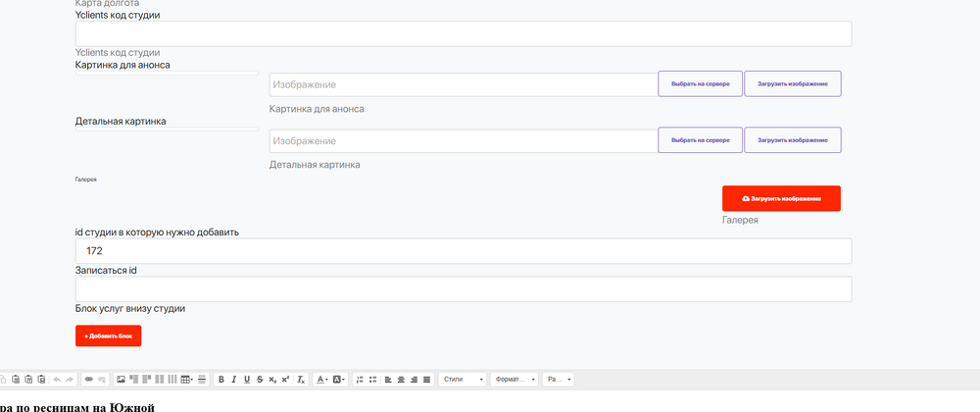Open the Формат dropdown in toolbar
This screenshot has height=412, width=980.
pos(514,379)
